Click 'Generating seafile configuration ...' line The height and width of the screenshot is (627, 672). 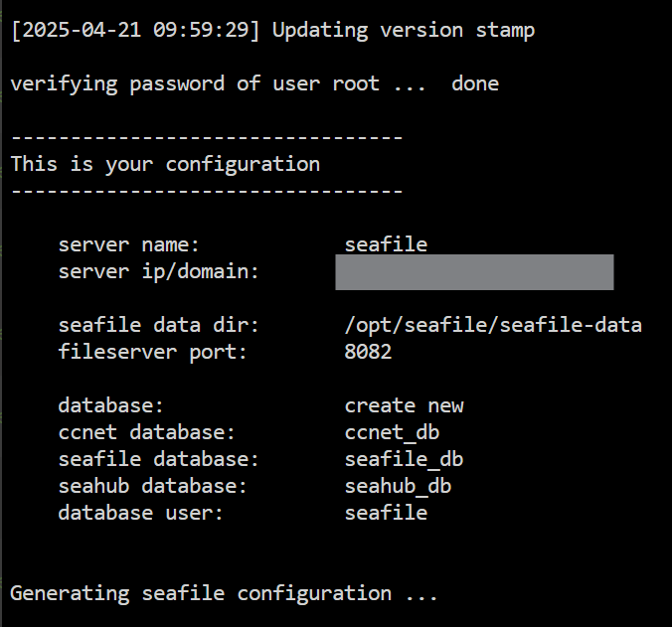pos(224,593)
